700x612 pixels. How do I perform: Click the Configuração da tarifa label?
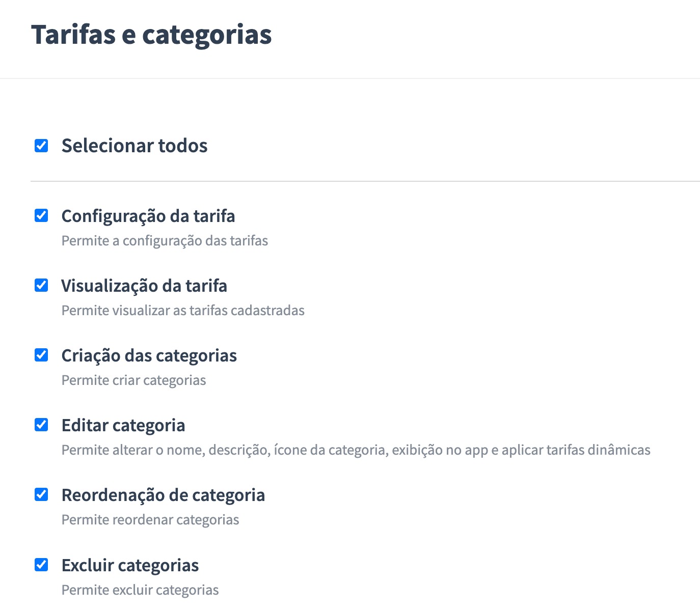point(148,216)
